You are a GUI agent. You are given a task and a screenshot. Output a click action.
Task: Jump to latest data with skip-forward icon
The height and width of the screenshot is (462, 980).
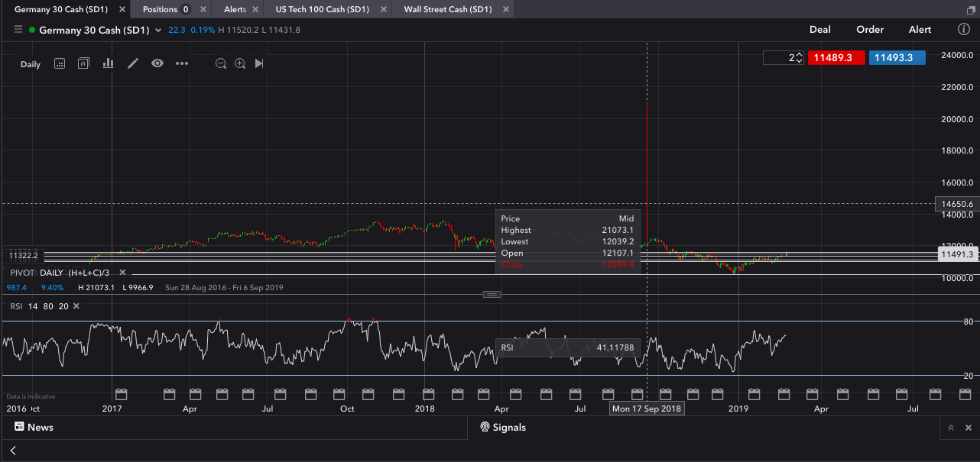[259, 63]
